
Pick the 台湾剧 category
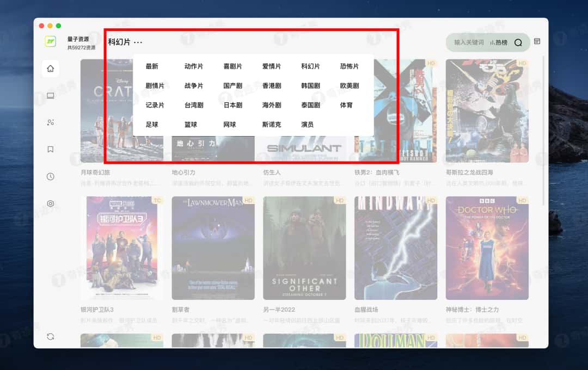(193, 106)
